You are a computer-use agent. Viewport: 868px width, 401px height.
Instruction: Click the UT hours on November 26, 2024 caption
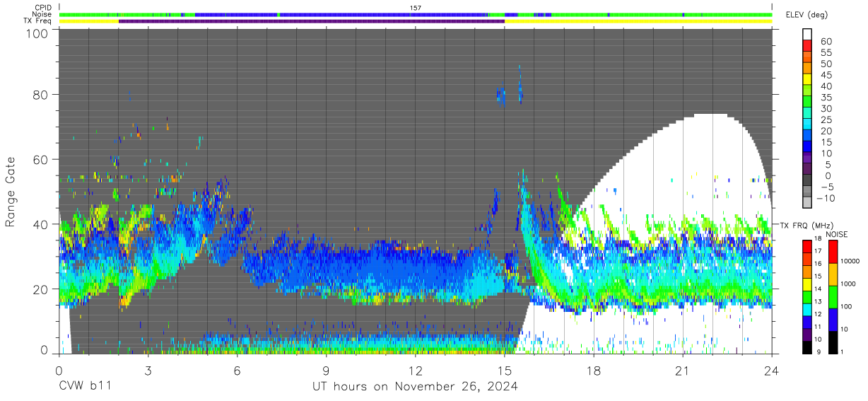(416, 386)
